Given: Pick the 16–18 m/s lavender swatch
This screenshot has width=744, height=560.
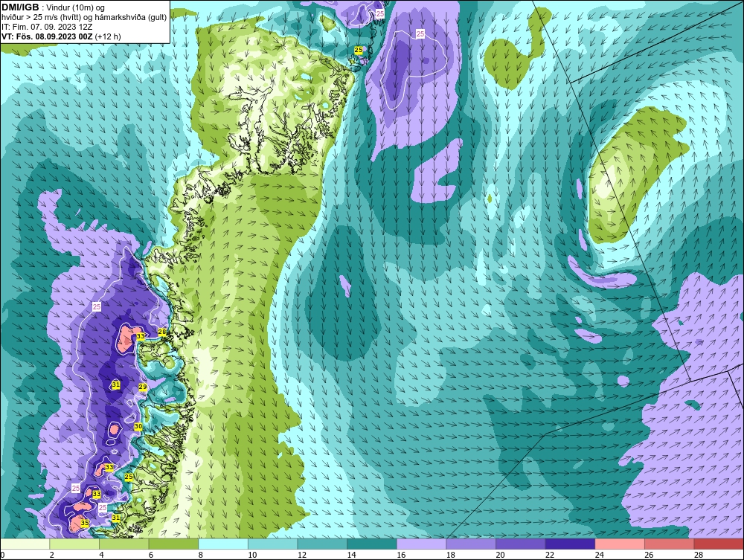Looking at the screenshot, I should coord(421,544).
